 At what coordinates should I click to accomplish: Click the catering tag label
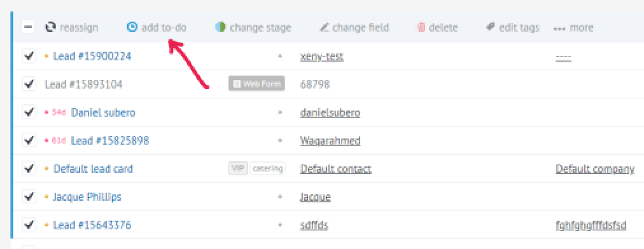pos(268,168)
